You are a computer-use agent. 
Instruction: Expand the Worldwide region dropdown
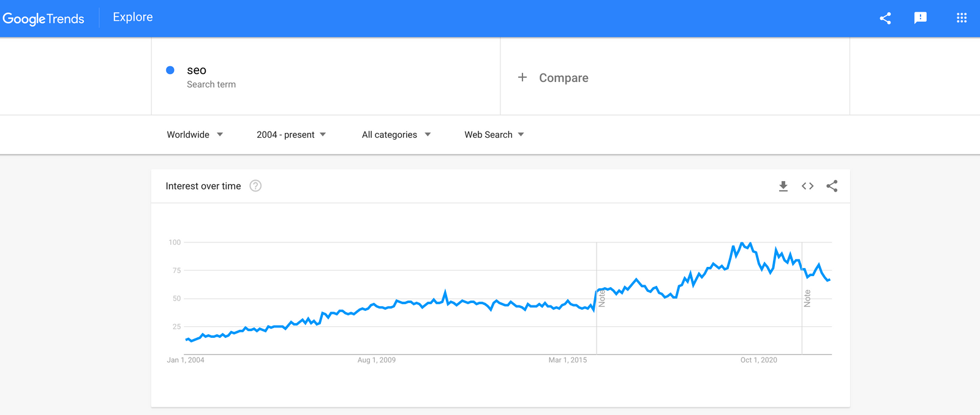pyautogui.click(x=195, y=135)
